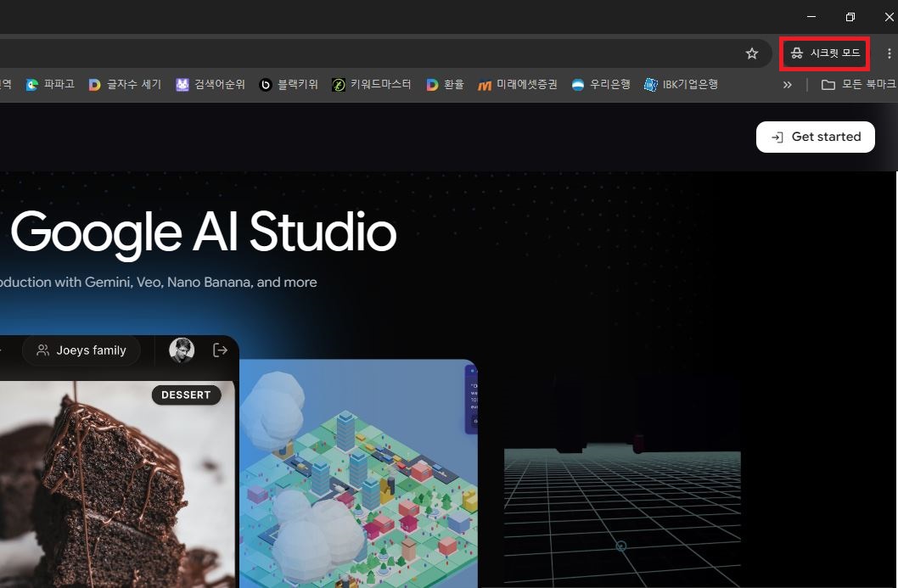Open the 키워드마스터 bookmark
This screenshot has height=588, width=898.
(x=372, y=85)
